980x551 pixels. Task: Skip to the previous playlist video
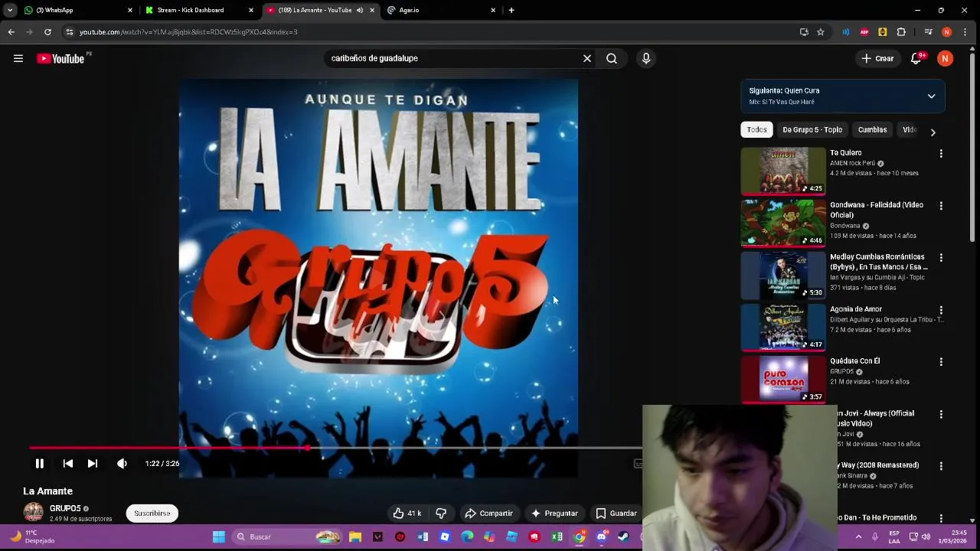pos(68,463)
